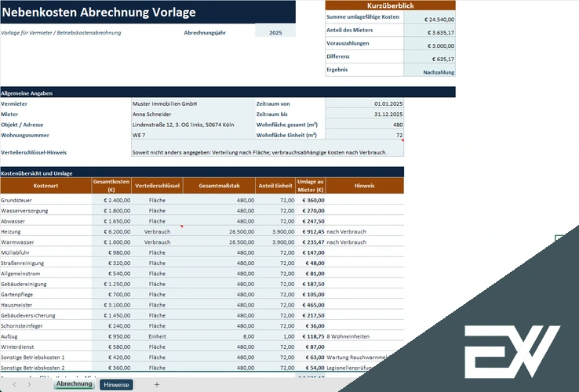
Task: Click the Vorauszahlungen value € 3.000,00
Action: tap(429, 44)
